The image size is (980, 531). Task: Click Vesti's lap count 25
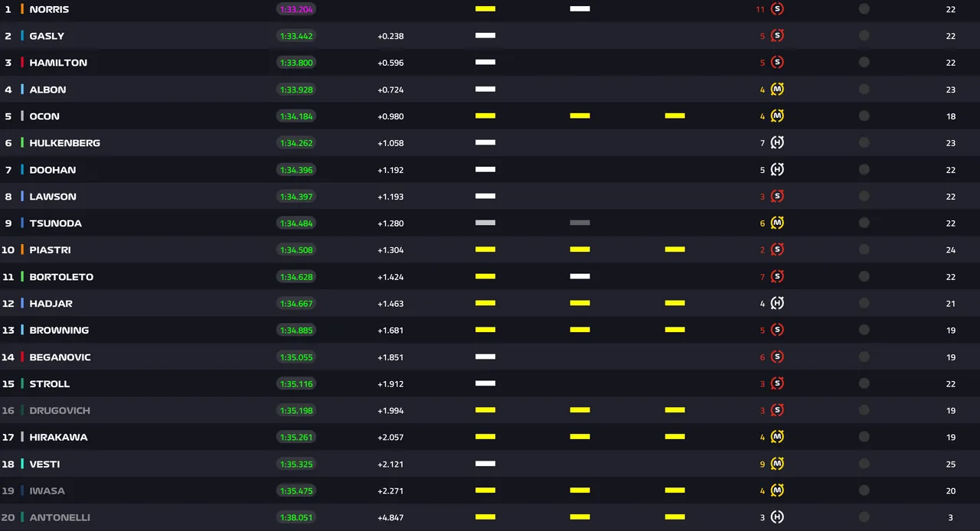pos(951,464)
